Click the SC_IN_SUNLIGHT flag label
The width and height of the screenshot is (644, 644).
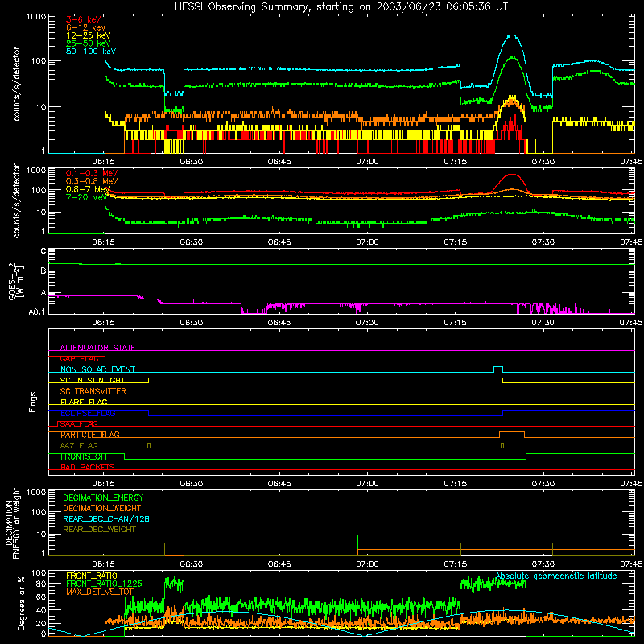pyautogui.click(x=93, y=380)
